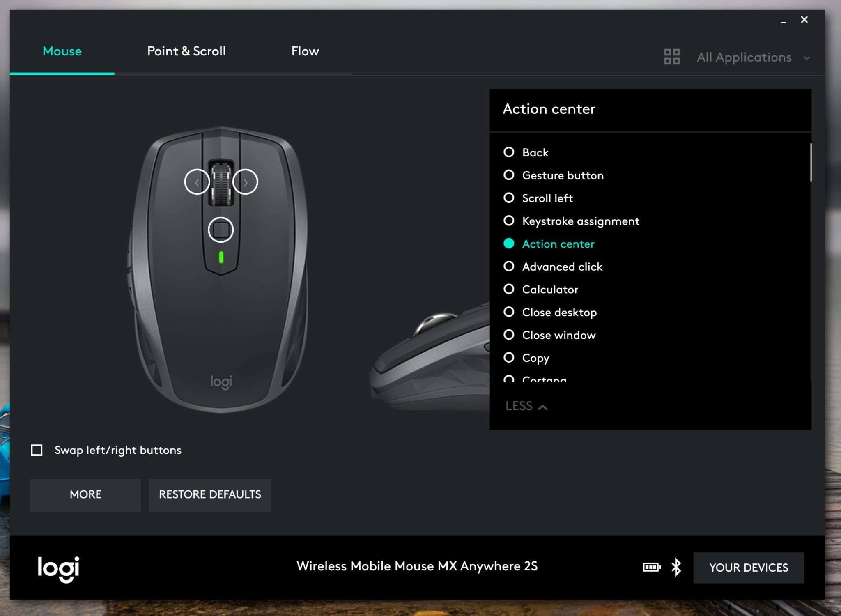Select the Action center radio button

509,244
